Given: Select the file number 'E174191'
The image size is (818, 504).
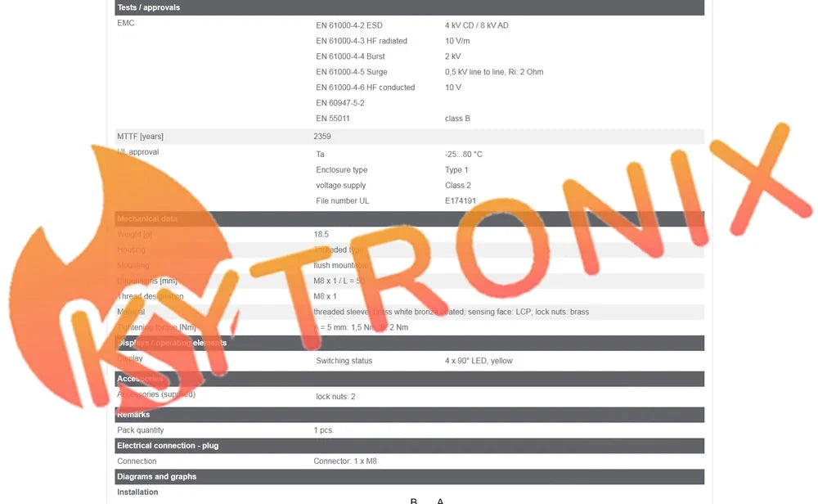Looking at the screenshot, I should [460, 201].
